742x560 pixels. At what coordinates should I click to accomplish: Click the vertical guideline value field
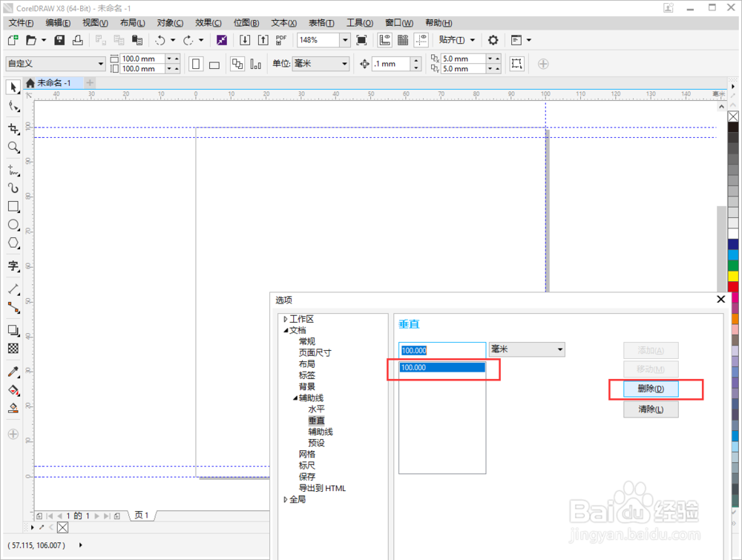(442, 351)
